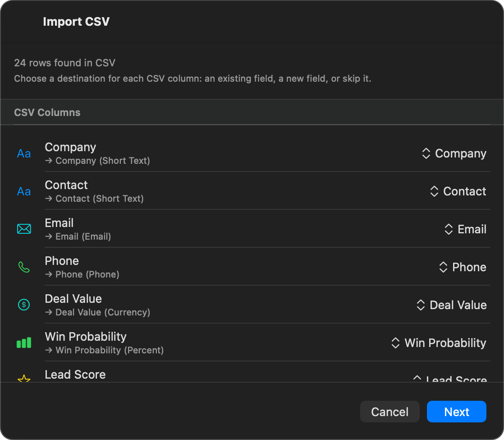
Task: Click the 'Choose a destination for each CSV column' instruction
Action: point(192,79)
